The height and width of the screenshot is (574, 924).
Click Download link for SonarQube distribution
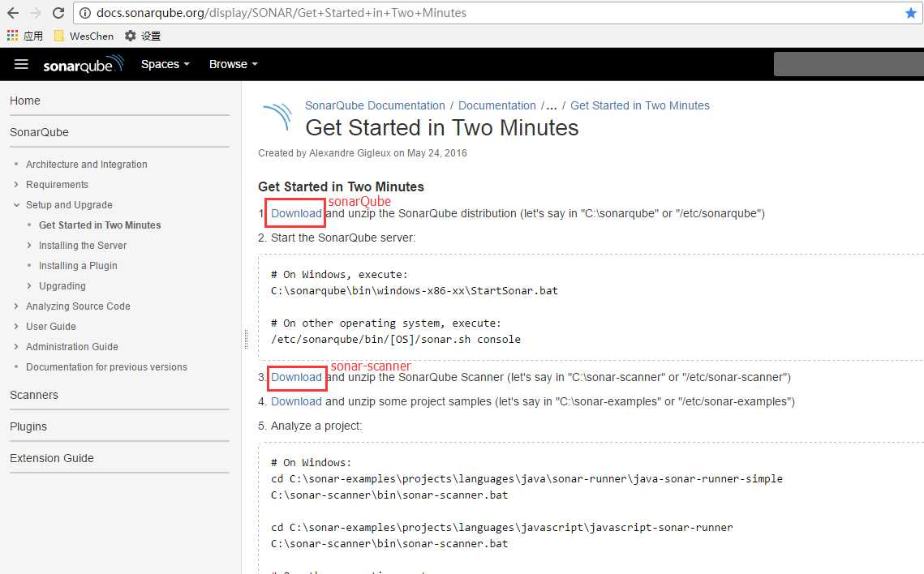(x=296, y=213)
